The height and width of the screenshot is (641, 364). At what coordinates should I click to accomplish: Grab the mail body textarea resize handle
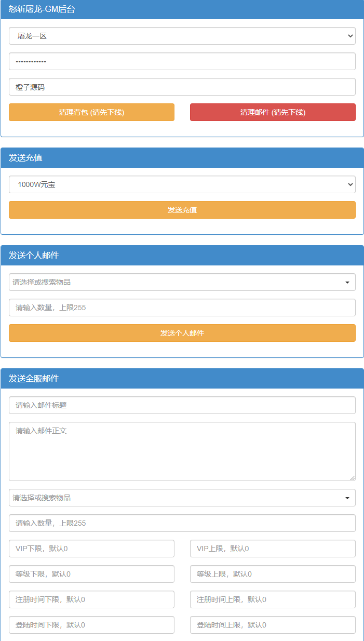coord(353,478)
